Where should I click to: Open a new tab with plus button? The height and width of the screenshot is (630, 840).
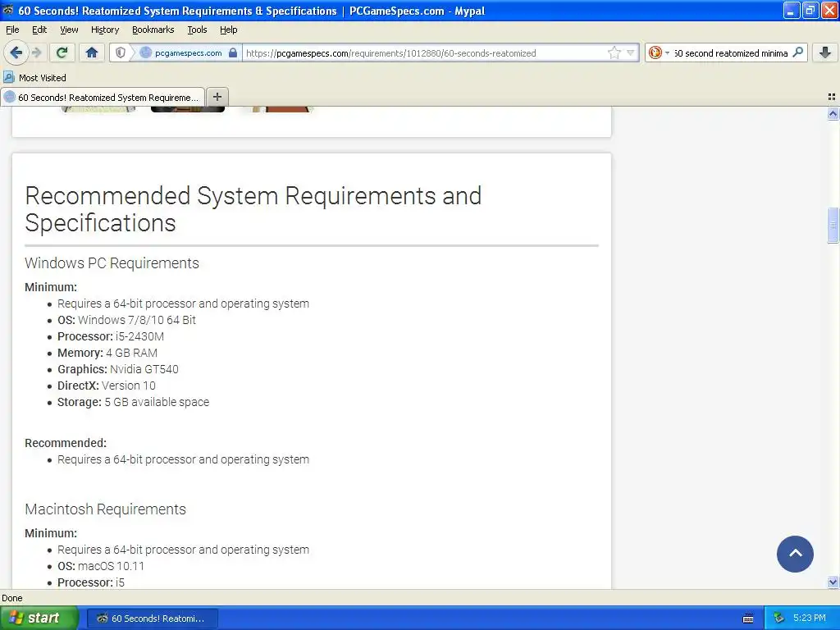(217, 97)
